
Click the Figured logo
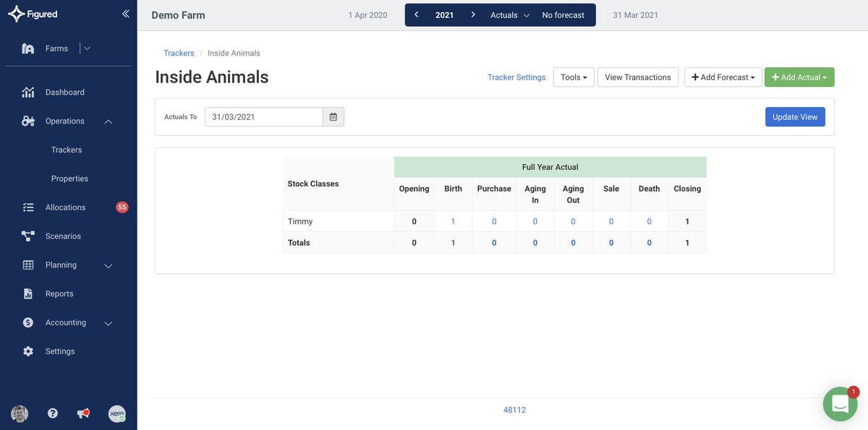click(x=33, y=14)
